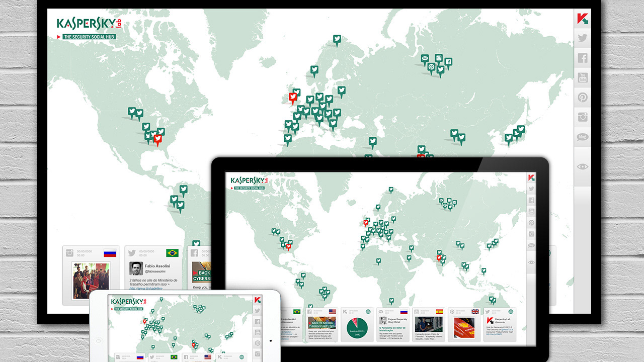Select the blog filter on the large monitor sidebar
The width and height of the screenshot is (644, 362).
[583, 137]
